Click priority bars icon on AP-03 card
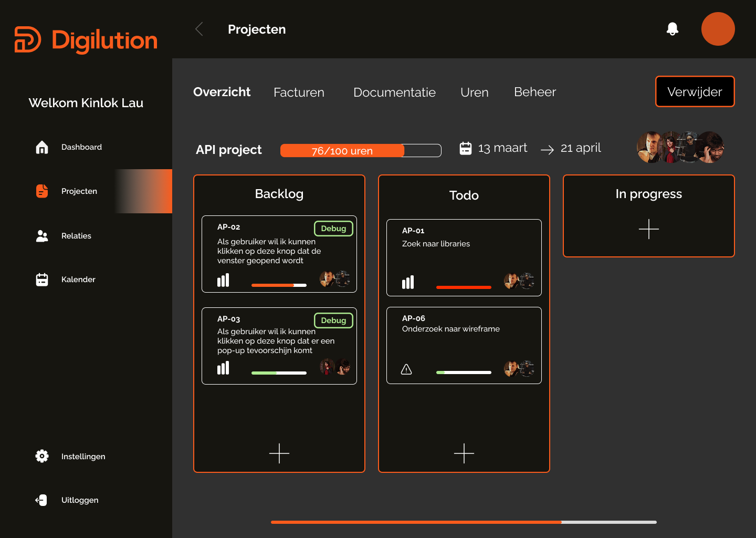The height and width of the screenshot is (538, 756). [223, 368]
